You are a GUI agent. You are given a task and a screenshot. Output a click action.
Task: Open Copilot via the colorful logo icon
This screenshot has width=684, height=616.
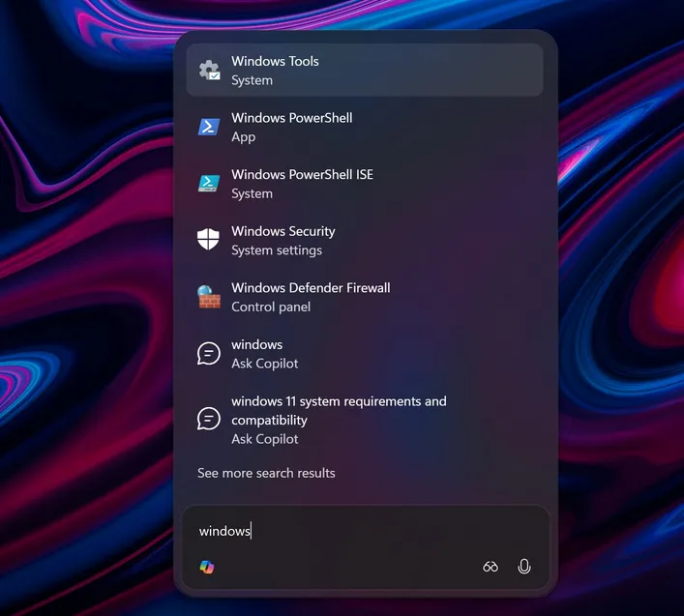[207, 567]
